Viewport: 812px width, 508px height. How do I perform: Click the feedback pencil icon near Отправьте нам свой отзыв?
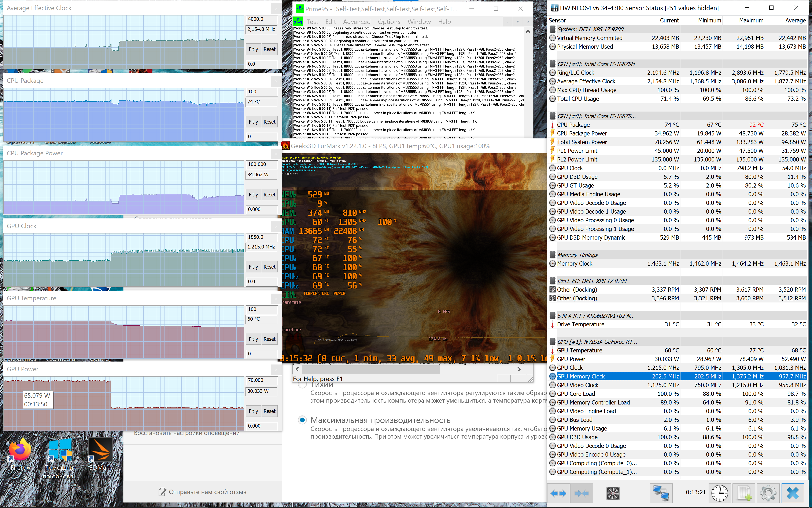[x=162, y=492]
